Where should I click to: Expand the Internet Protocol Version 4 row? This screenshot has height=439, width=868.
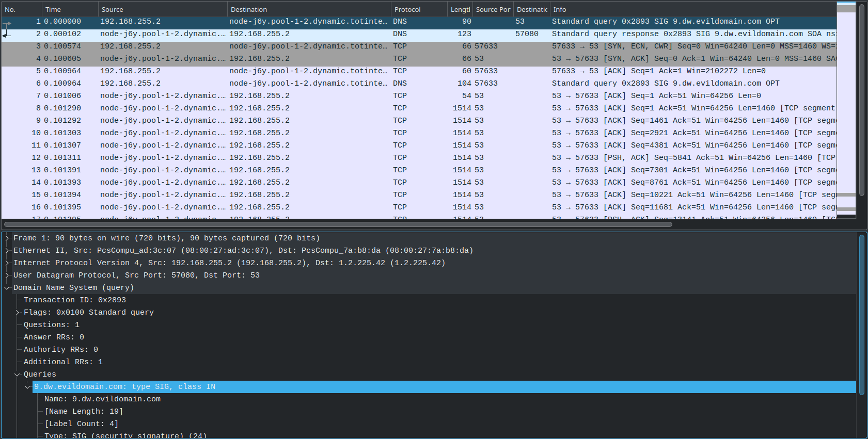[7, 263]
